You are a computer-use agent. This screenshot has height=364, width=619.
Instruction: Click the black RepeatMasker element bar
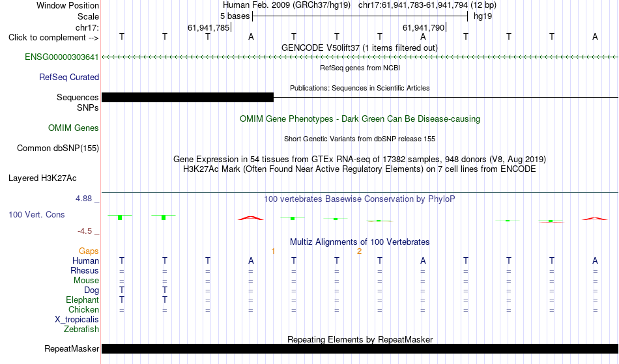(360, 348)
